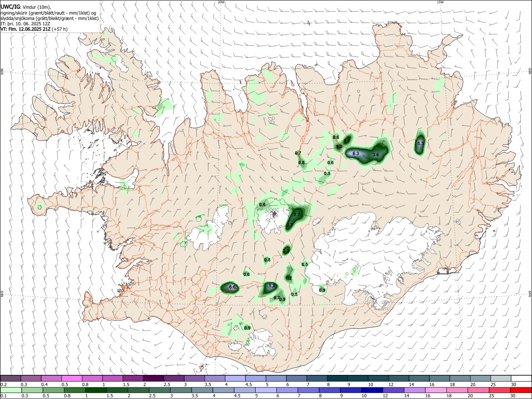
Task: Click the 3.6 precipitation value on the map
Action: (376, 155)
